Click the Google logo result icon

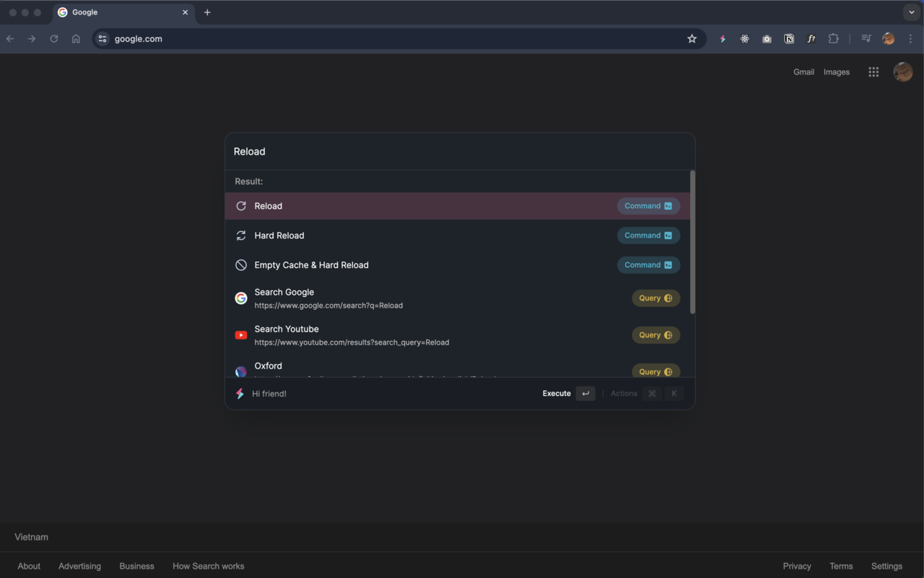241,298
